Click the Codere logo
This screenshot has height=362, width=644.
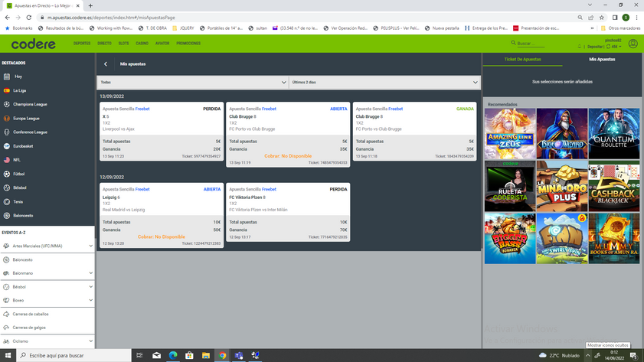(33, 44)
